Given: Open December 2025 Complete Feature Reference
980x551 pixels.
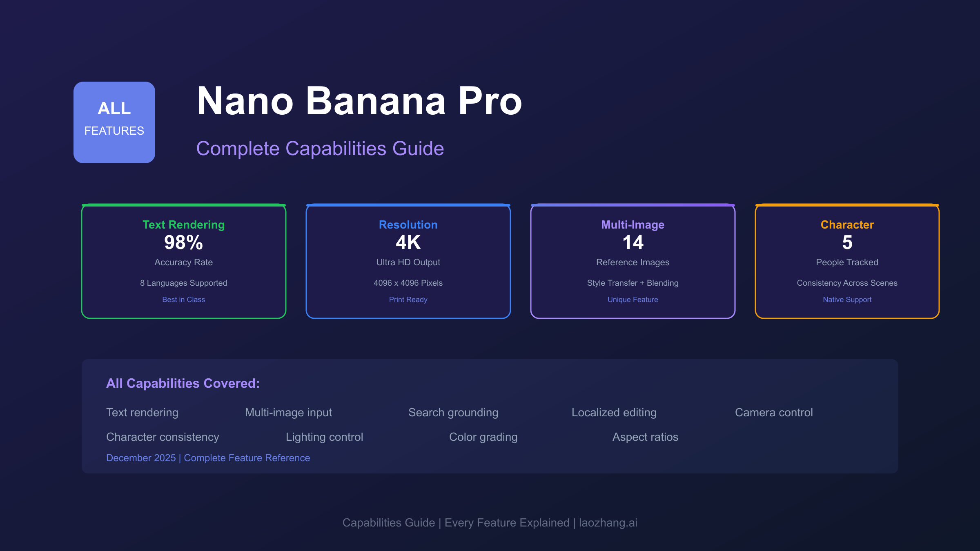Looking at the screenshot, I should pos(208,458).
